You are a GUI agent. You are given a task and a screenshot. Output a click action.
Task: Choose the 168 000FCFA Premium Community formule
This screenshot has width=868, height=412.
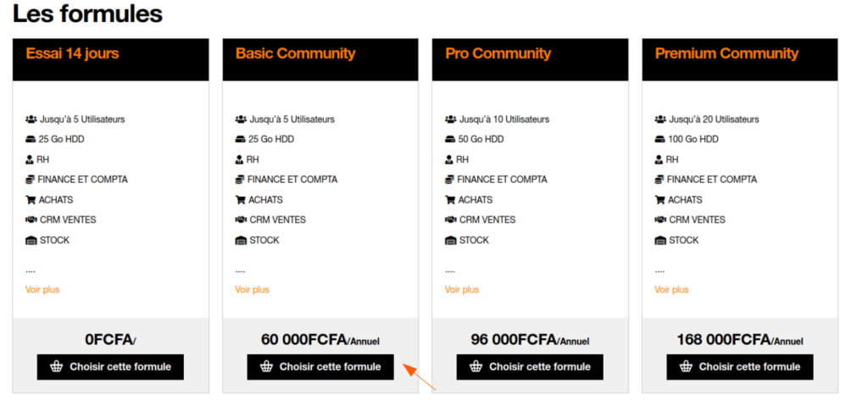739,366
